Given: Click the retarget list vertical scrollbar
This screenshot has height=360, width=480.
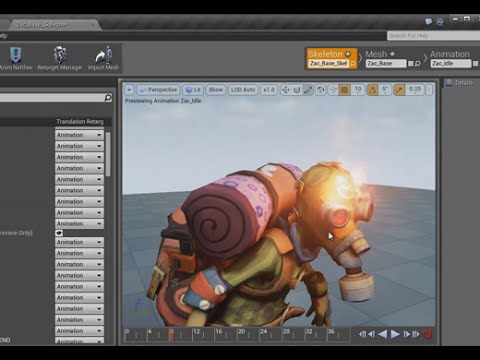Looking at the screenshot, I should [108, 154].
